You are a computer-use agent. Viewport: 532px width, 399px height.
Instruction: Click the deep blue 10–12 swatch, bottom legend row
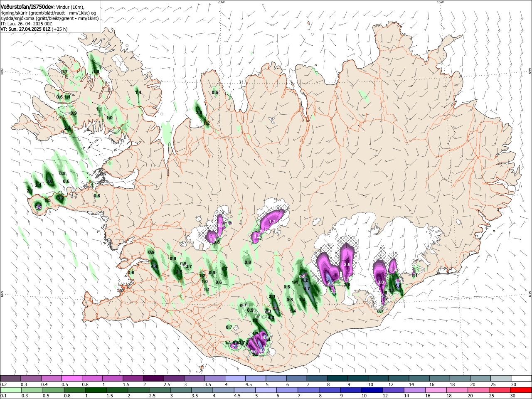click(x=372, y=390)
